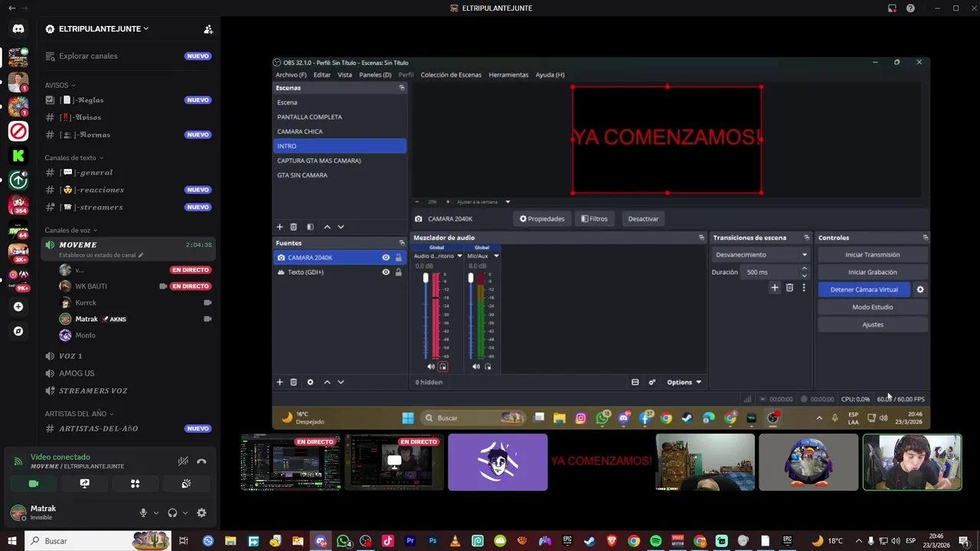Screen dimensions: 980x551
Task: Mute the Mic/Aux channel speaker
Action: pos(476,367)
